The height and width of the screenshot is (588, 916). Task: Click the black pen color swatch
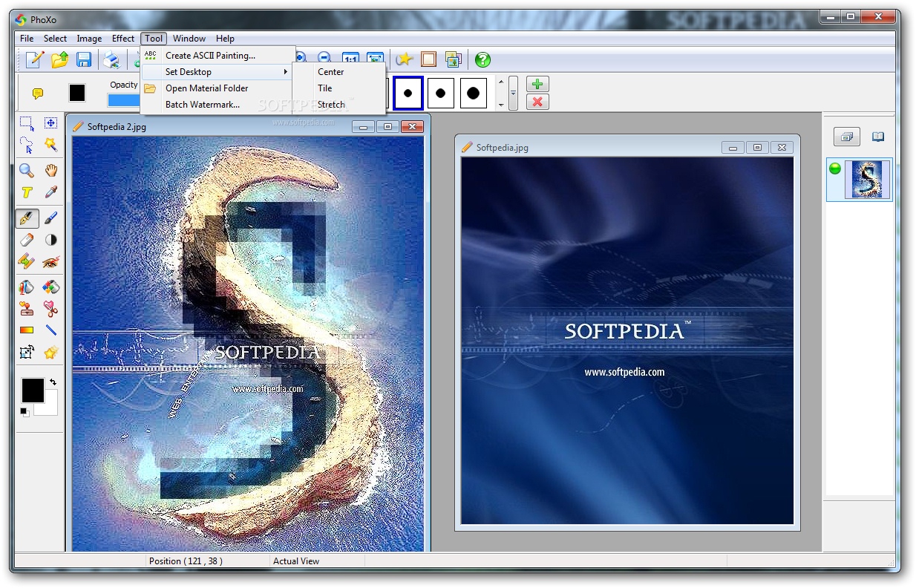point(77,93)
